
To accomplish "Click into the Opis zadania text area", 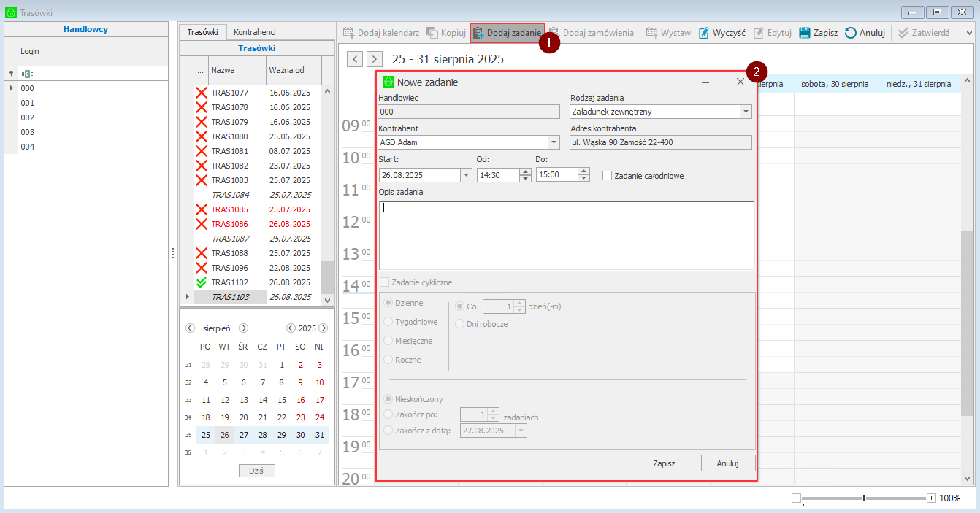I will (x=566, y=235).
